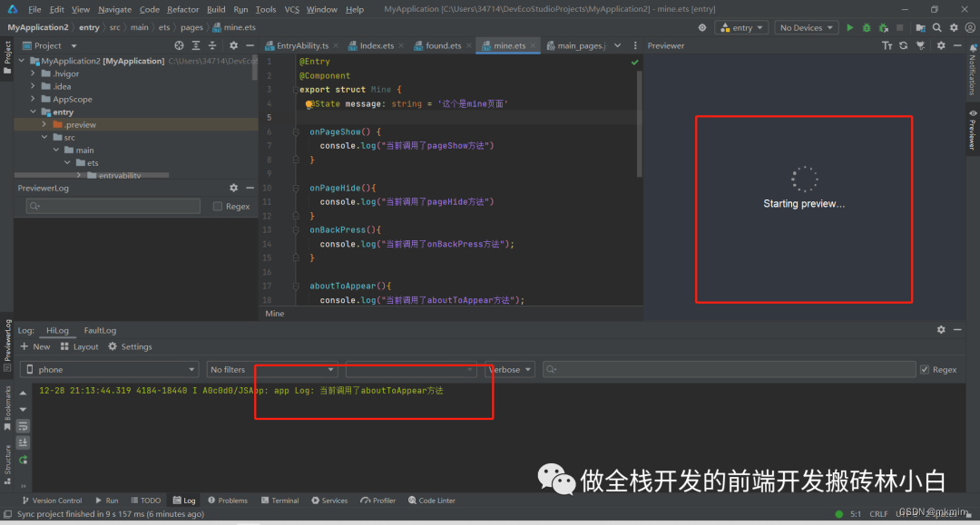Open the Code Linter tool window

coord(432,501)
